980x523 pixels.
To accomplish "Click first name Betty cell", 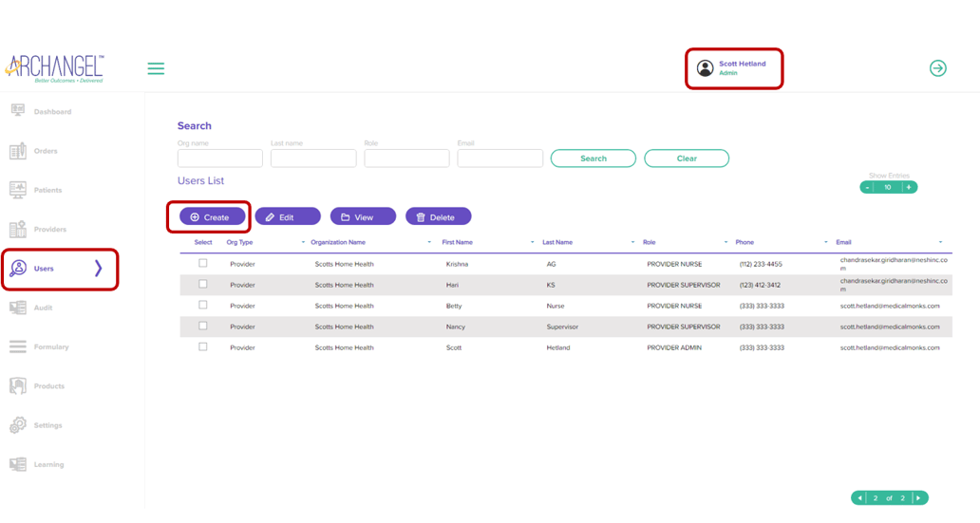I will [x=454, y=307].
